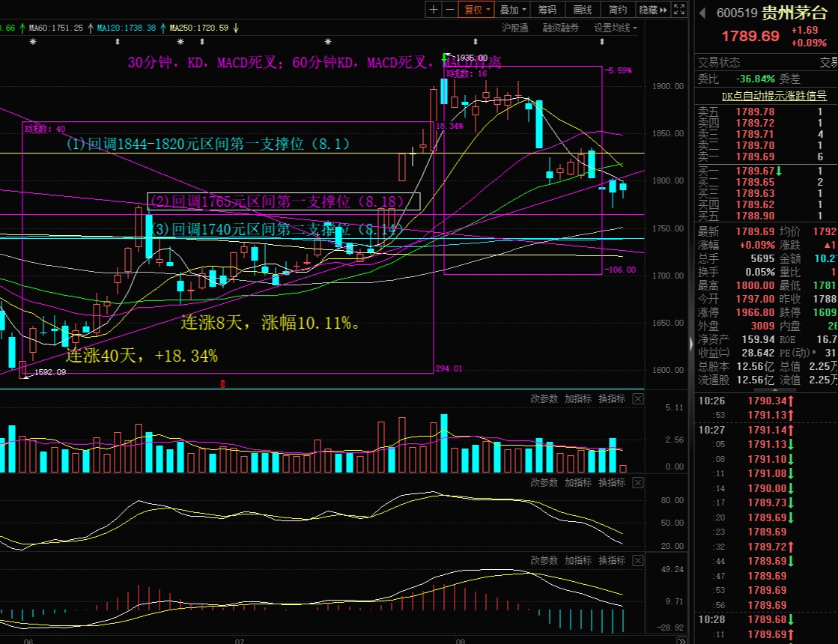Viewport: 838px width, 644px height.
Task: Click 换指标 in the KD panel
Action: click(x=611, y=482)
